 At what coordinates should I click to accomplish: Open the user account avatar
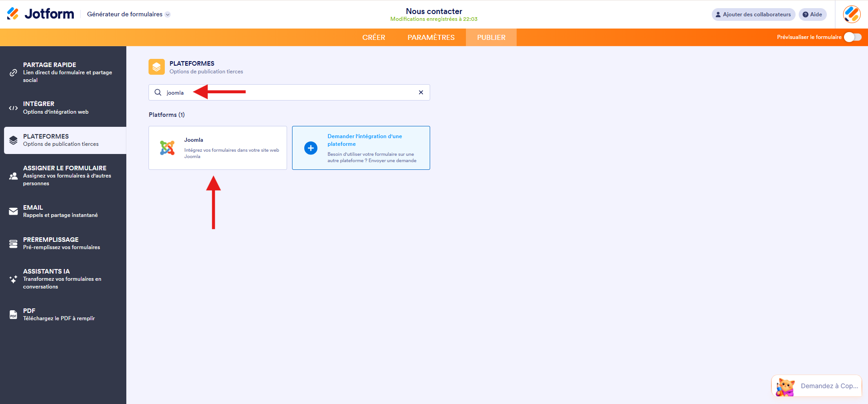pos(852,14)
